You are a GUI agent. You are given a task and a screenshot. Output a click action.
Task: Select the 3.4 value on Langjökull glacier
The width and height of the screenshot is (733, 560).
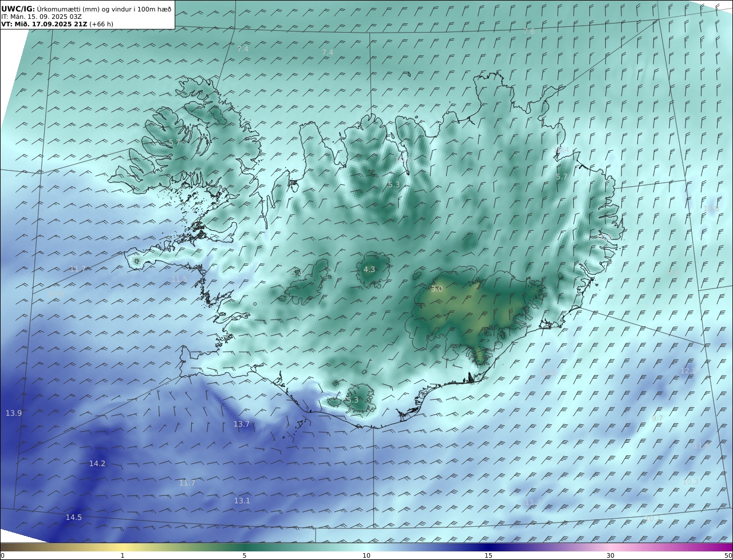(x=297, y=273)
